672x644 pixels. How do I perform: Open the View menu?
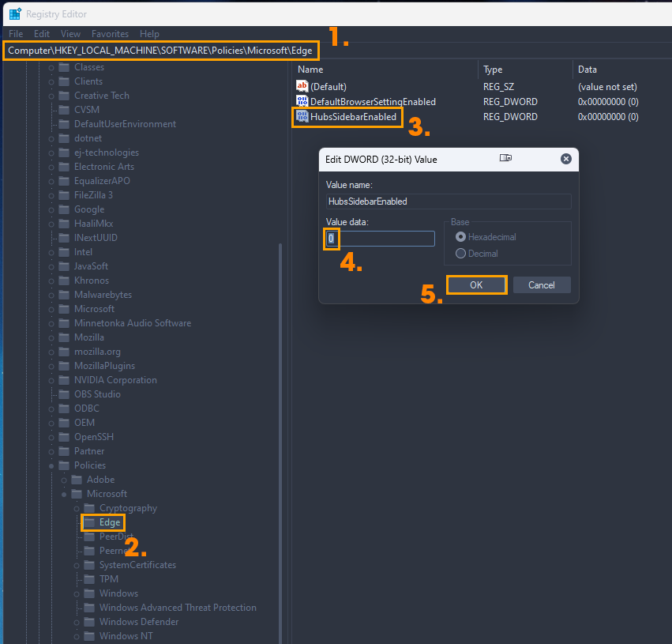pos(70,33)
